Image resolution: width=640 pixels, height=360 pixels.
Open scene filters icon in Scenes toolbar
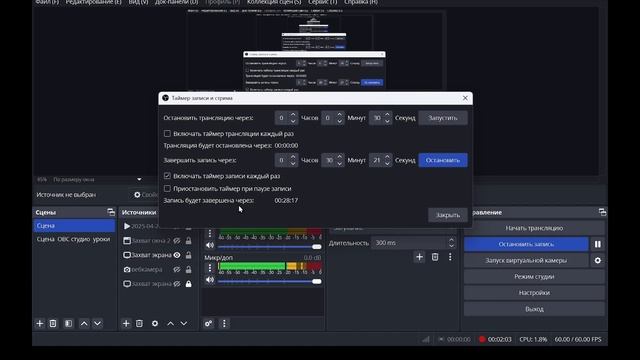pos(68,323)
